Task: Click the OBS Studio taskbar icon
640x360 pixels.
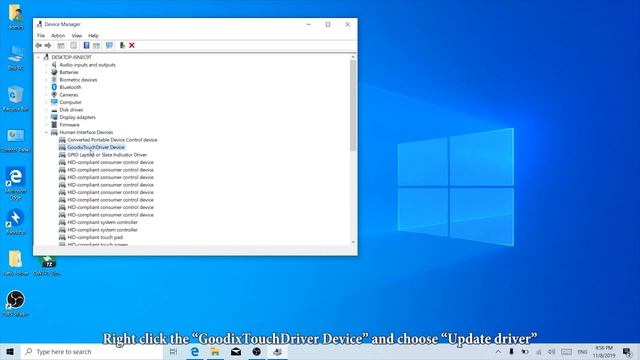Action: [257, 352]
